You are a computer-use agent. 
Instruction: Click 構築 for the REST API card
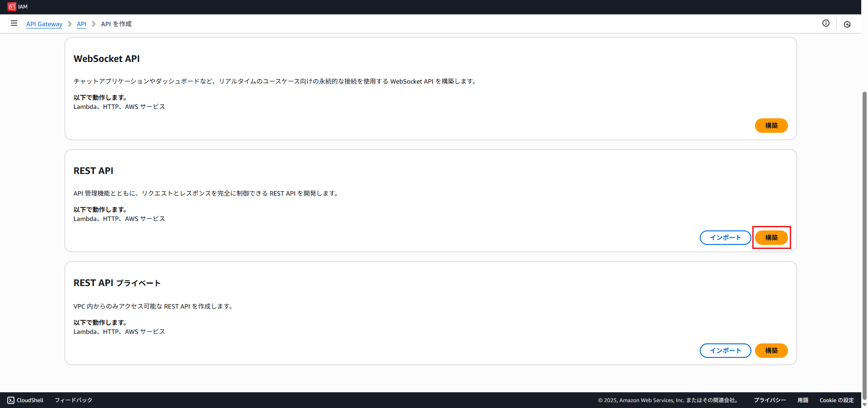tap(771, 238)
